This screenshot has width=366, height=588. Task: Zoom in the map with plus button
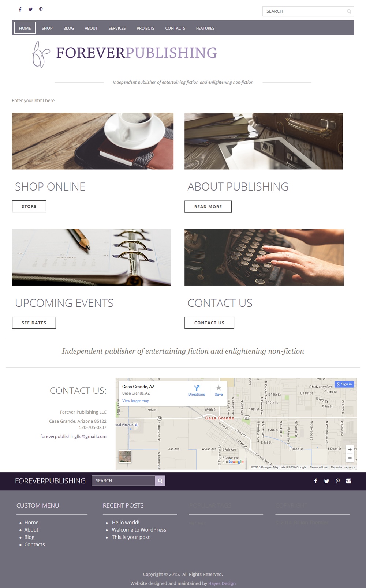[x=350, y=449]
